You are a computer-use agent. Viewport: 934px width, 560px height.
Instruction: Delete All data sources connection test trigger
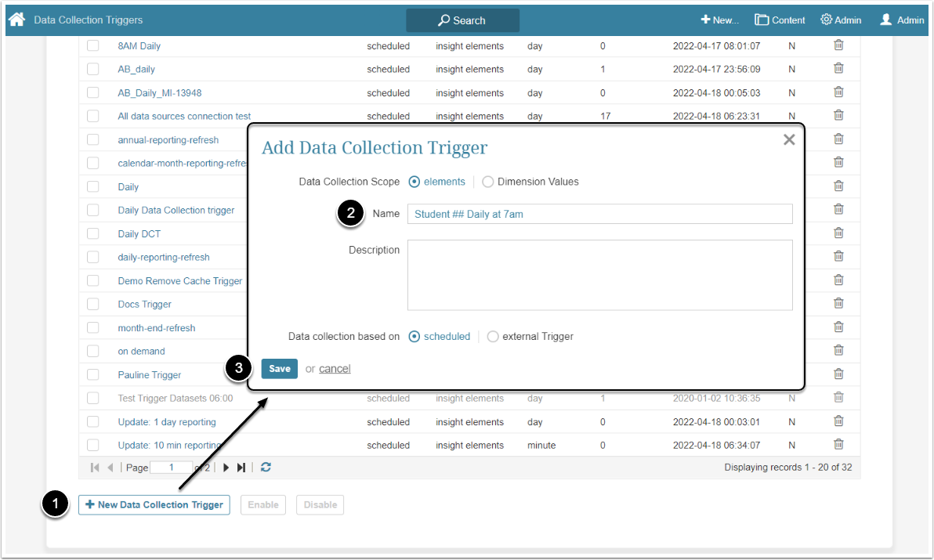[x=838, y=115]
